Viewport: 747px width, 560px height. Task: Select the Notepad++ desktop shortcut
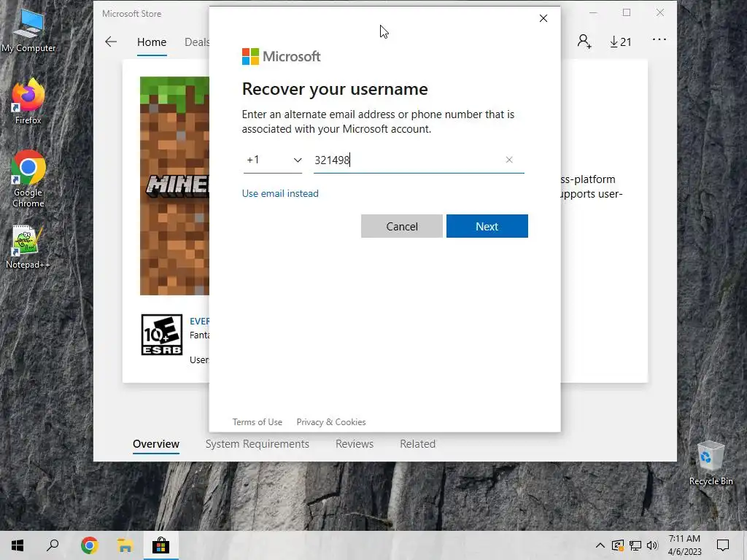click(x=28, y=247)
